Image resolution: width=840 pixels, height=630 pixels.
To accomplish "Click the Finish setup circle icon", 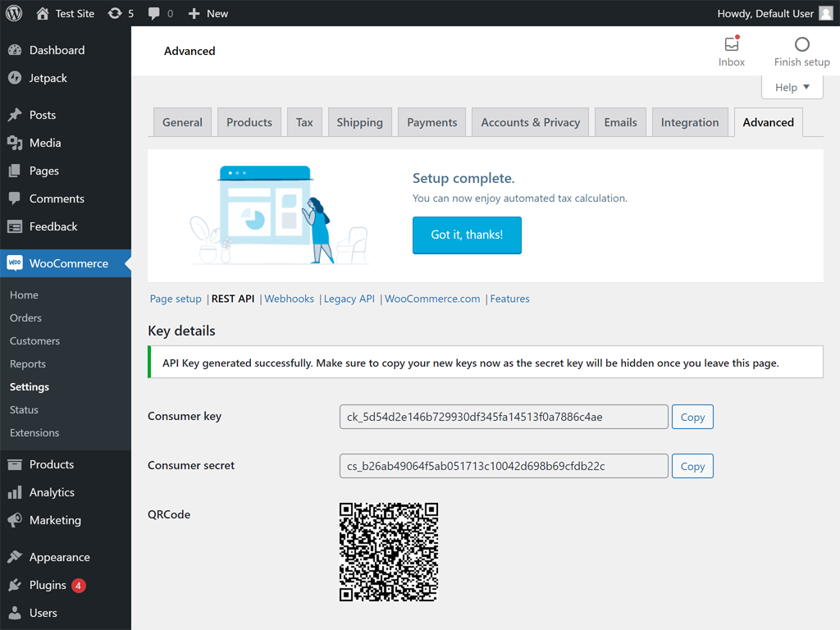I will coord(802,45).
